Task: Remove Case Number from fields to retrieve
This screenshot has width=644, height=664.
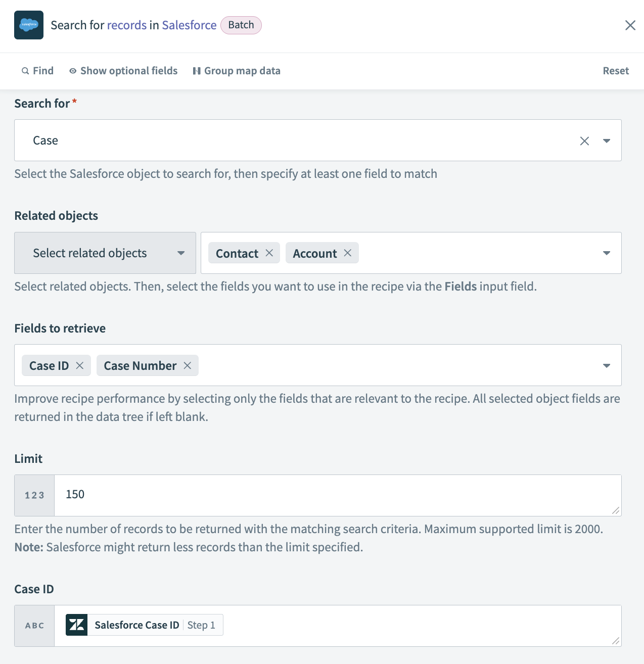Action: pos(187,365)
